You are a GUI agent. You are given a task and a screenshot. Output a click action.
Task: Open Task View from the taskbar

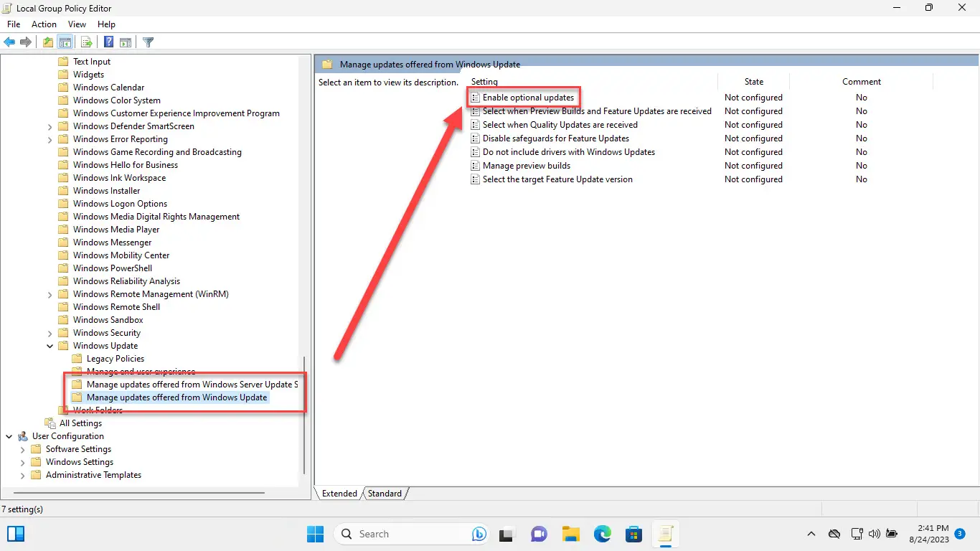[x=507, y=534]
